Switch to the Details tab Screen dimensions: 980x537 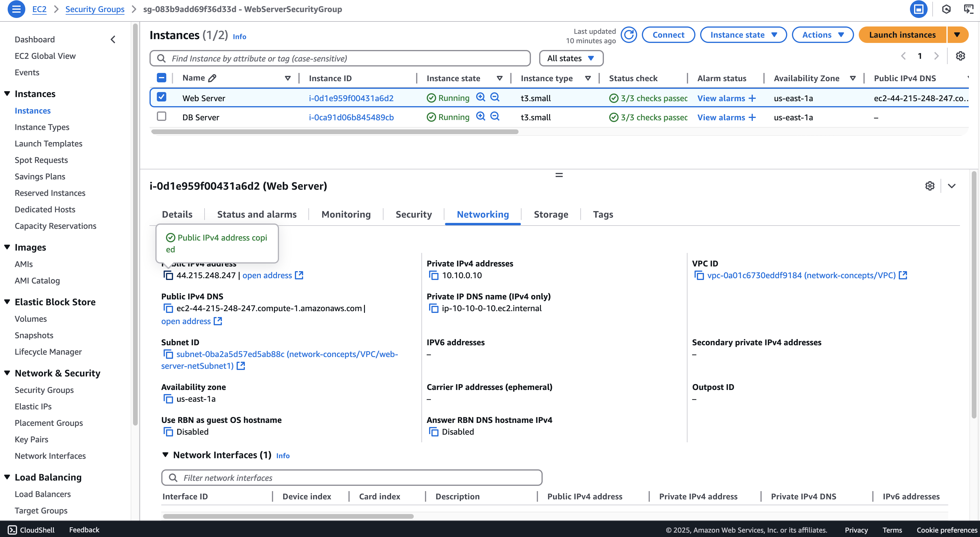coord(177,214)
